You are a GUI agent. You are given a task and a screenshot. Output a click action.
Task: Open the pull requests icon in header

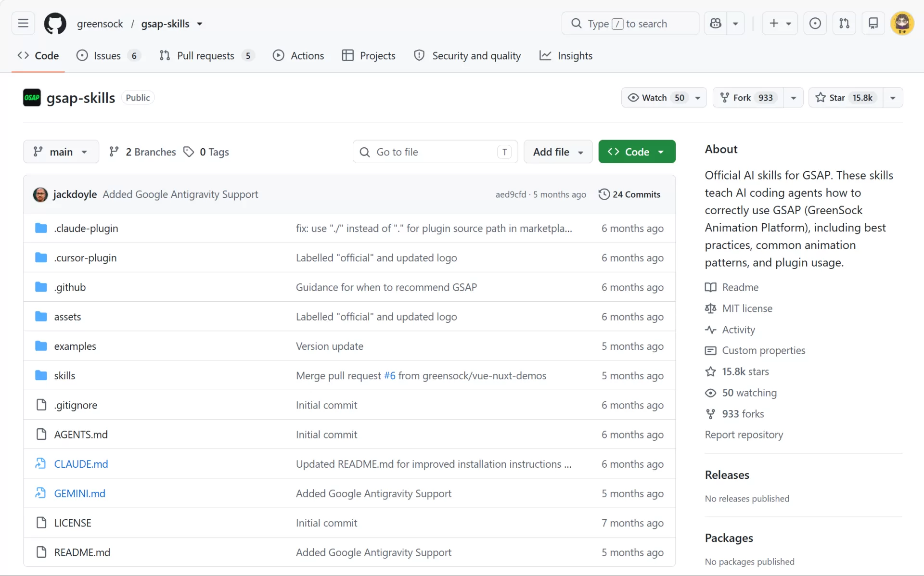pos(844,23)
